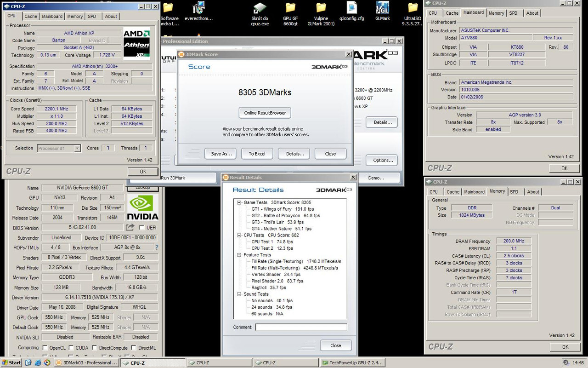Open 3DMark03 Options button
Viewport: 588px width, 368px height.
pyautogui.click(x=382, y=160)
